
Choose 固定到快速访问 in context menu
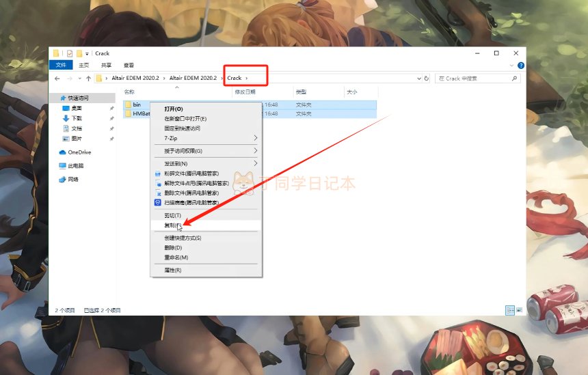click(x=206, y=128)
